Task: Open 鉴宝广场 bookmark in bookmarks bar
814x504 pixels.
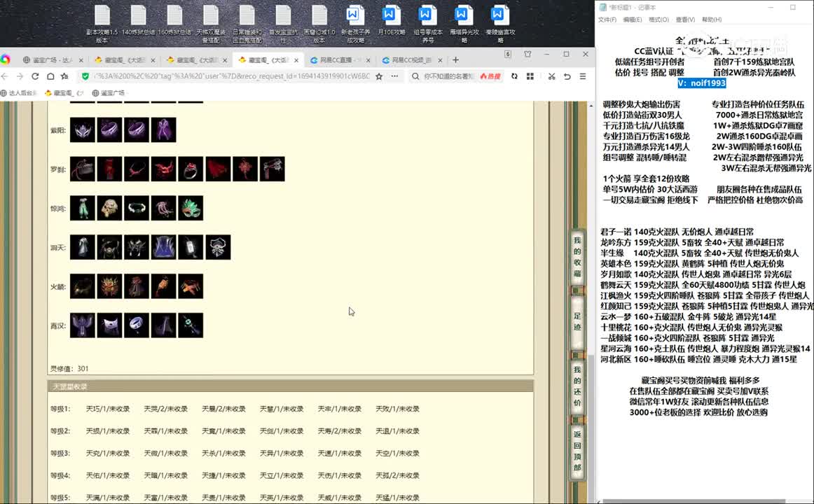Action: point(109,93)
